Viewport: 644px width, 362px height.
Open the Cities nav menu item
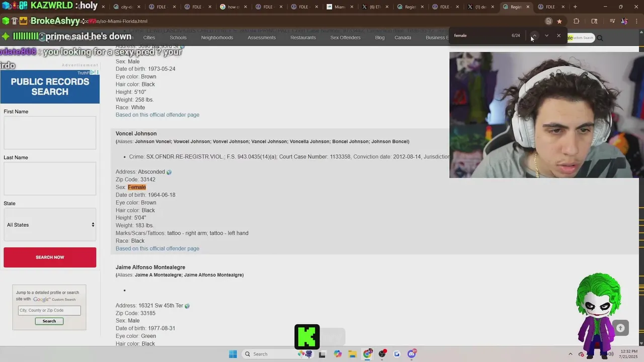(149, 38)
